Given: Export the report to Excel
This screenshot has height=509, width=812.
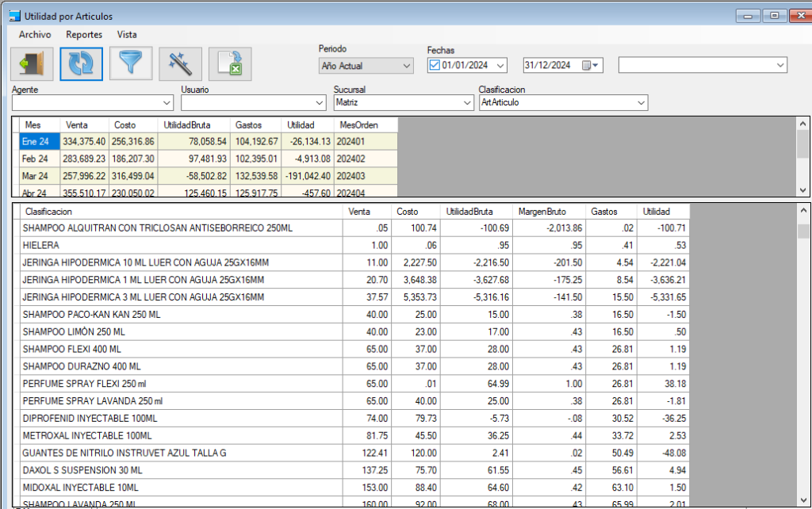Looking at the screenshot, I should pos(230,64).
